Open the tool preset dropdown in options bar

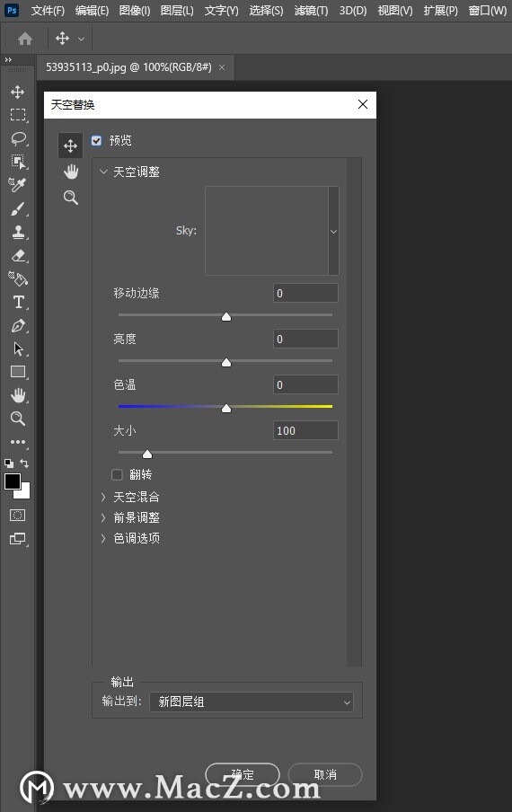[x=81, y=39]
